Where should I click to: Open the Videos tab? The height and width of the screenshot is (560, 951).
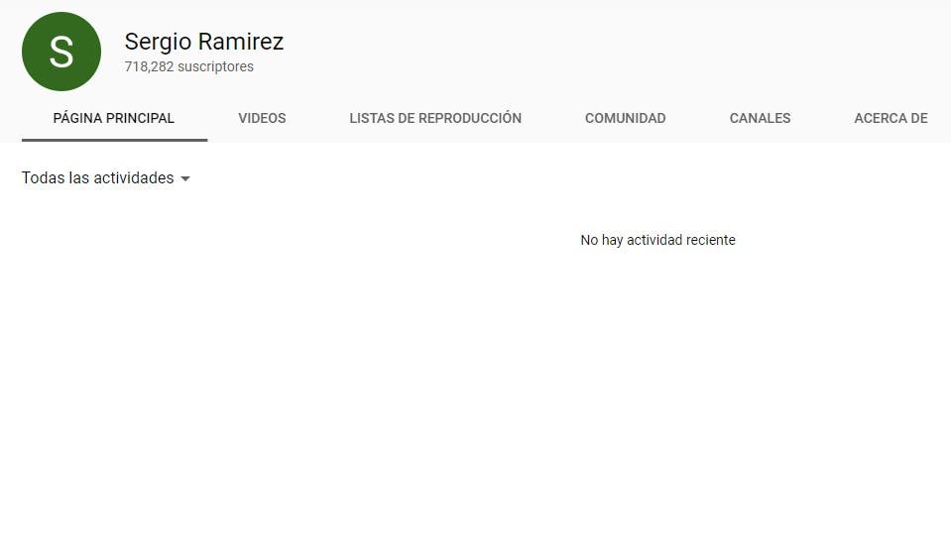click(262, 118)
